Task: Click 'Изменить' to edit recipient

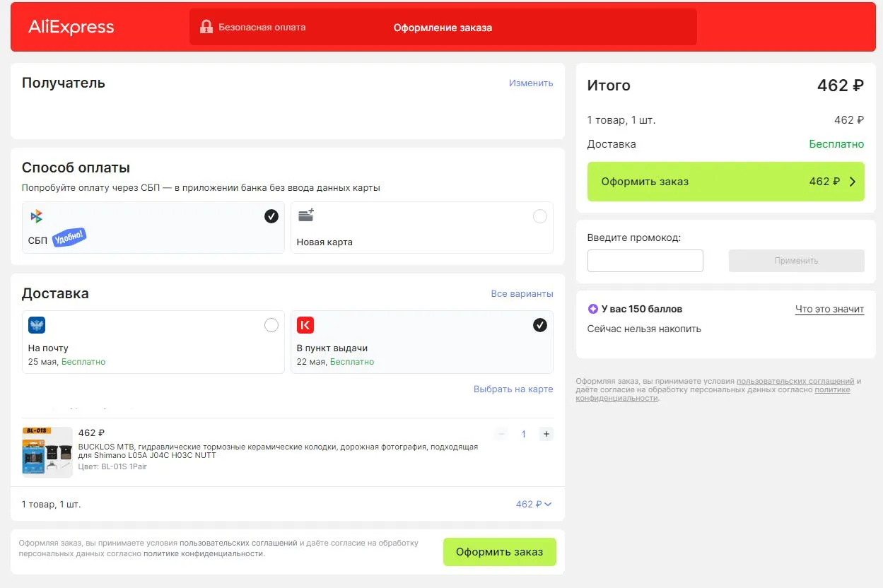Action: [x=531, y=83]
